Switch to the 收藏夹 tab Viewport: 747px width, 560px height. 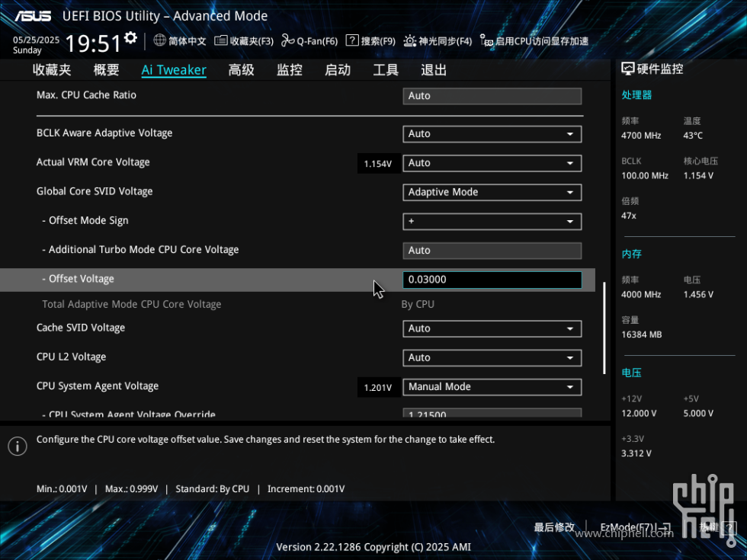tap(52, 70)
